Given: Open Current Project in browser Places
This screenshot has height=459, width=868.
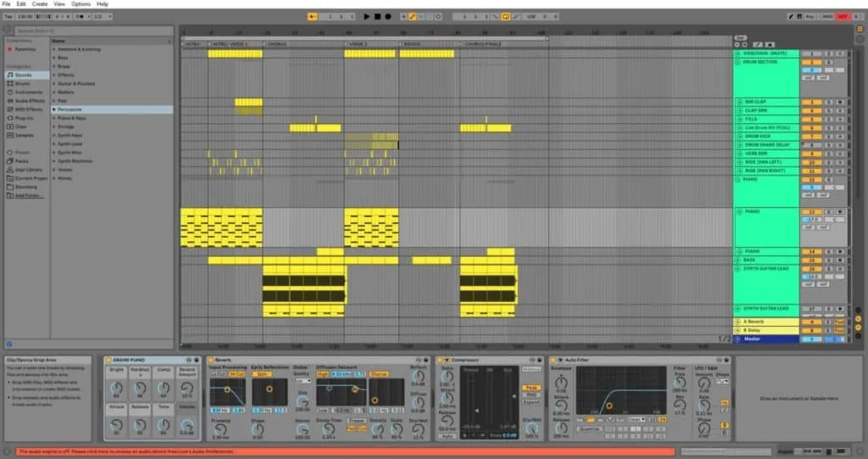Looking at the screenshot, I should click(x=27, y=178).
